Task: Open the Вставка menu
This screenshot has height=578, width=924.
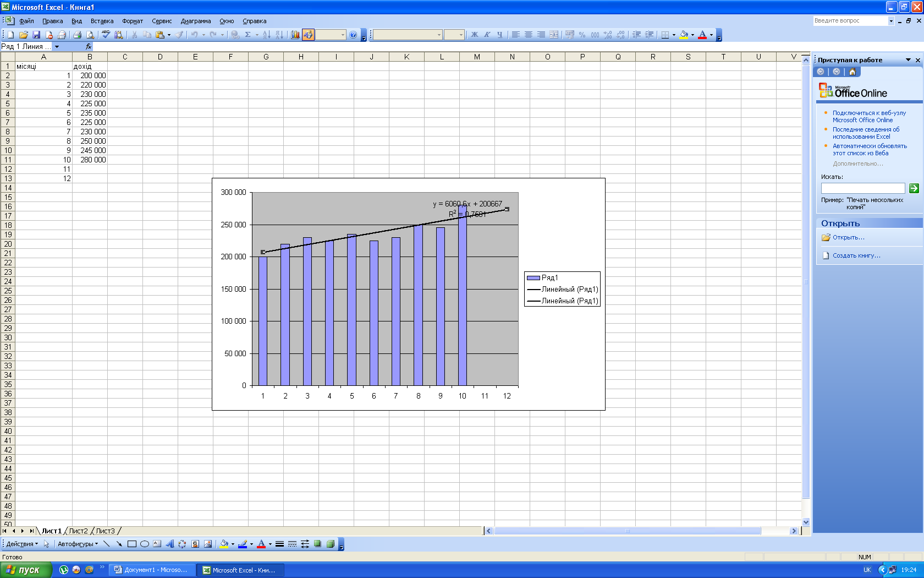Action: point(102,21)
